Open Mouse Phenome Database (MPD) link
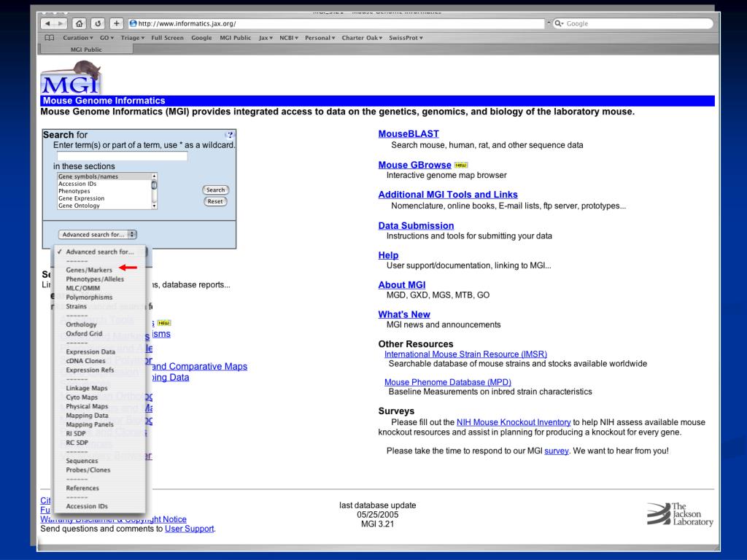This screenshot has width=747, height=560. click(447, 382)
